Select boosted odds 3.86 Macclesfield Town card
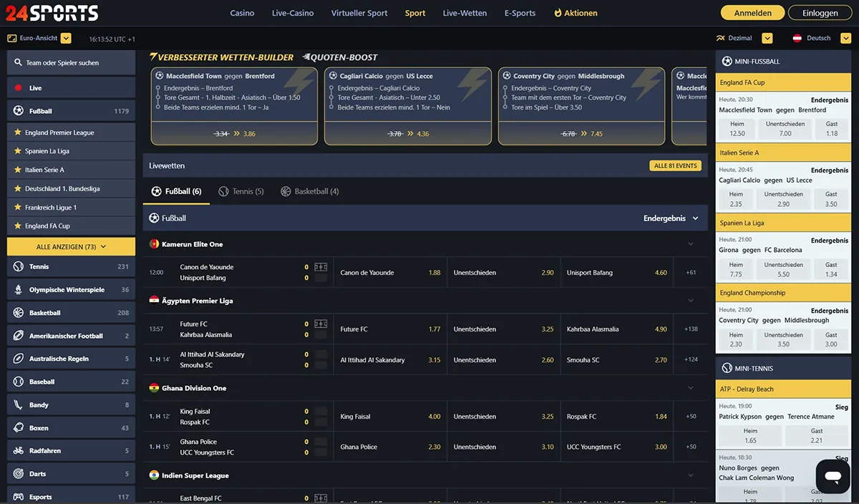The width and height of the screenshot is (859, 504). [234, 134]
